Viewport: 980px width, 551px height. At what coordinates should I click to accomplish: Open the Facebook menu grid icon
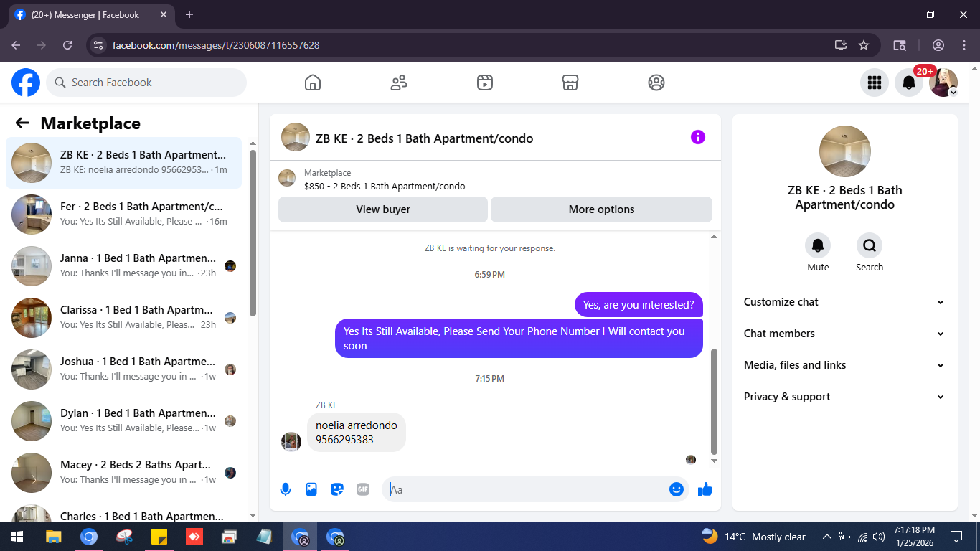(x=874, y=83)
